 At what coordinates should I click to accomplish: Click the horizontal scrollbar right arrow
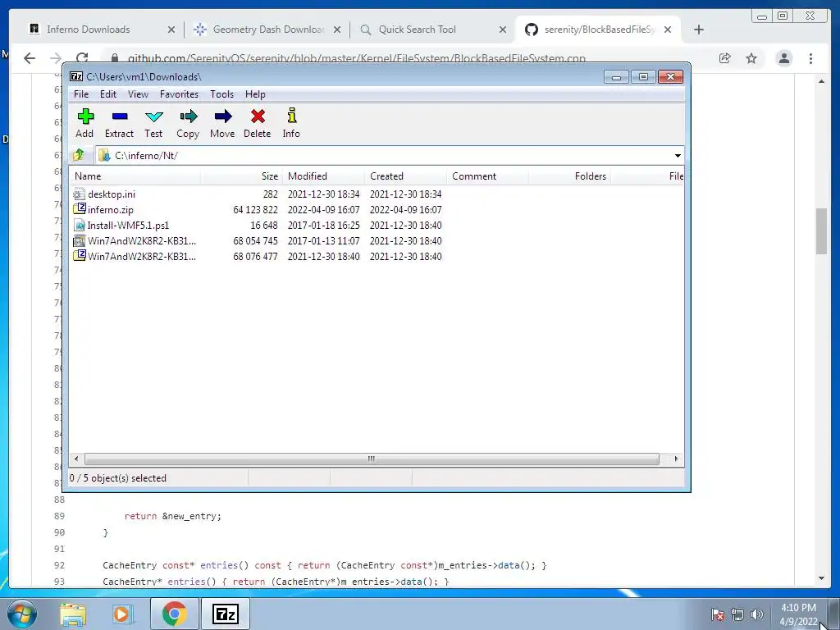tap(676, 459)
